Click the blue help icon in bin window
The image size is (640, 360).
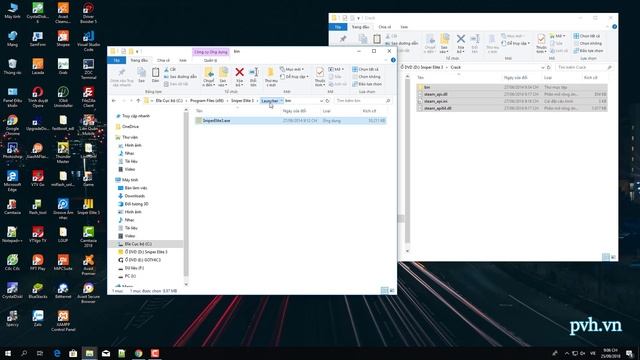393,60
